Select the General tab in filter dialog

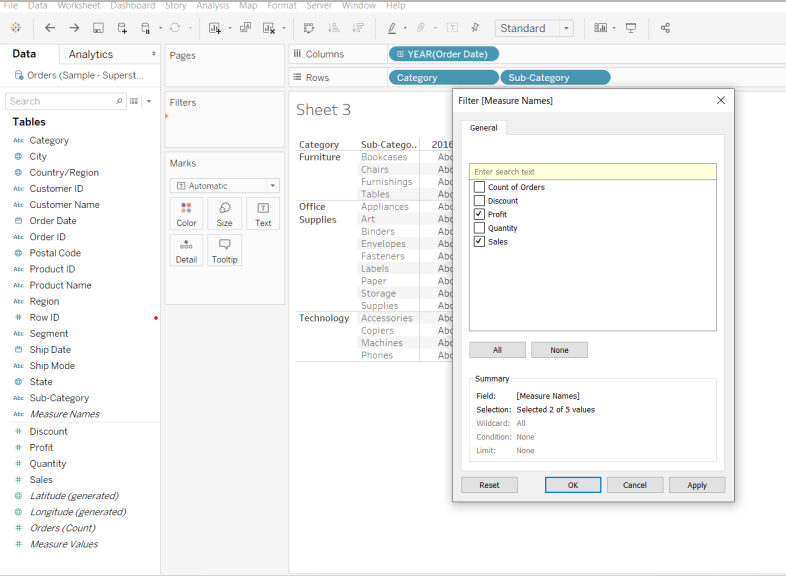coord(484,128)
